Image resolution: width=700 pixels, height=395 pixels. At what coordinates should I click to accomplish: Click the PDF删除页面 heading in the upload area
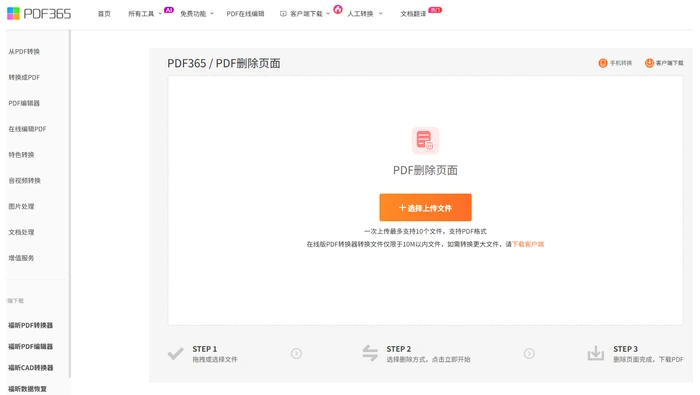pos(425,170)
